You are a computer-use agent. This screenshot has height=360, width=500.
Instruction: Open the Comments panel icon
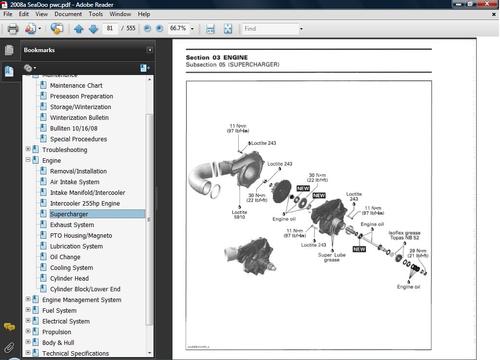pos(9,327)
